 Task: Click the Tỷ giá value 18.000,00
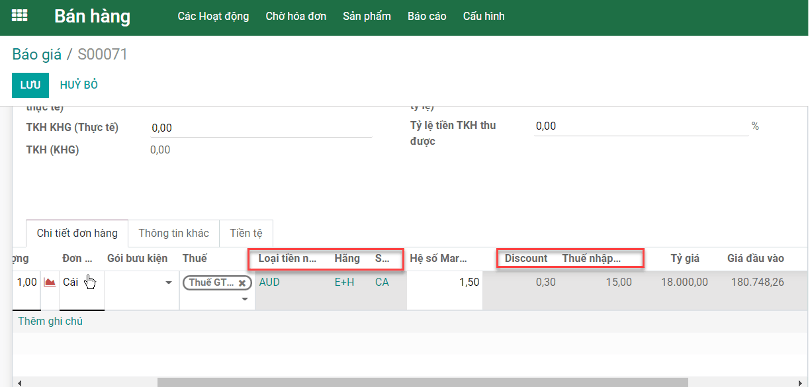point(684,283)
